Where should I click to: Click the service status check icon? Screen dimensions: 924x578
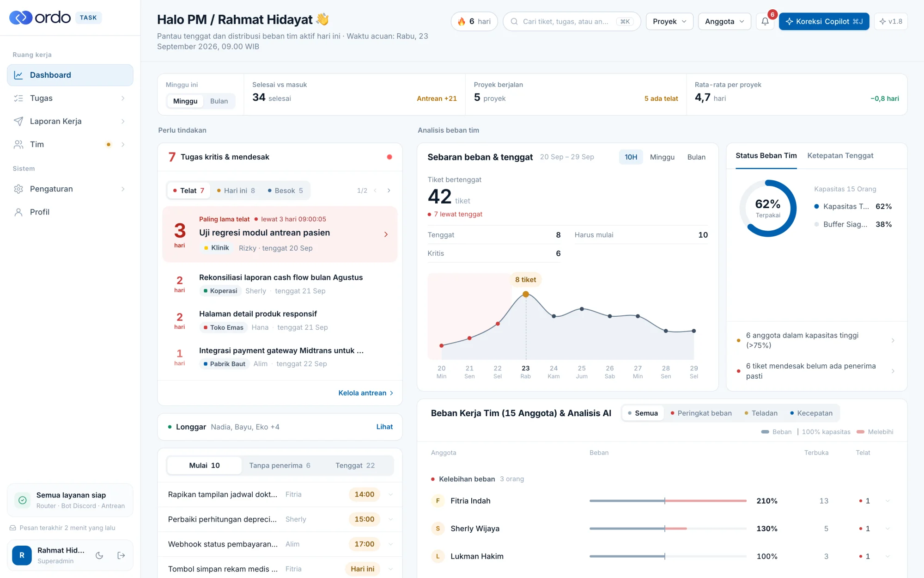tap(22, 500)
